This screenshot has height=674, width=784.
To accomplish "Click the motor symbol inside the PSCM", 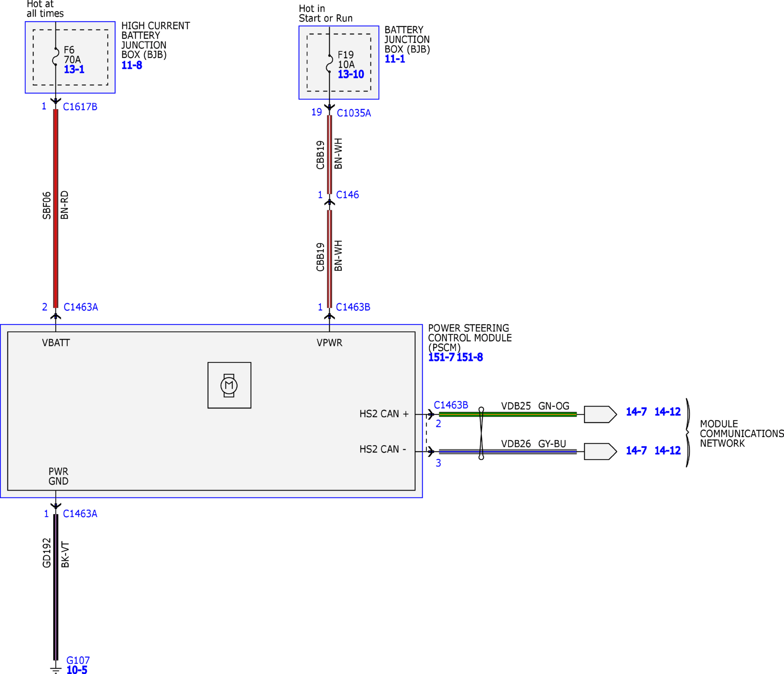I will (x=229, y=385).
